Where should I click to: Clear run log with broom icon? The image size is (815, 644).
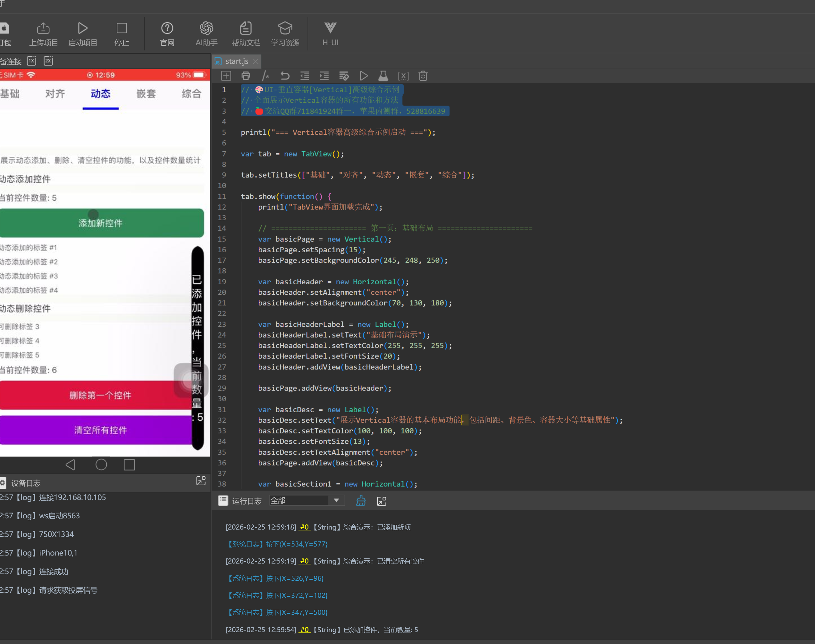(361, 501)
